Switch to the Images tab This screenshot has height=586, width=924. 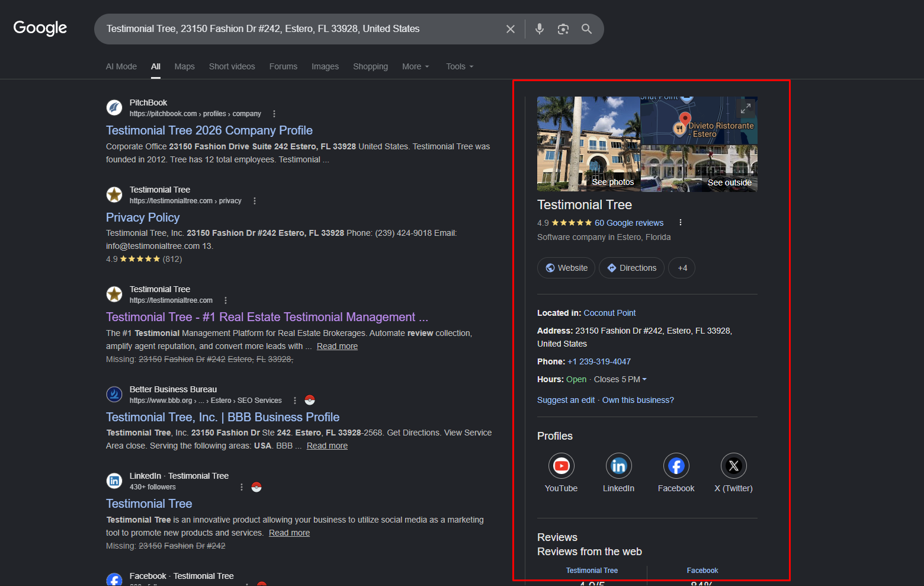(325, 66)
